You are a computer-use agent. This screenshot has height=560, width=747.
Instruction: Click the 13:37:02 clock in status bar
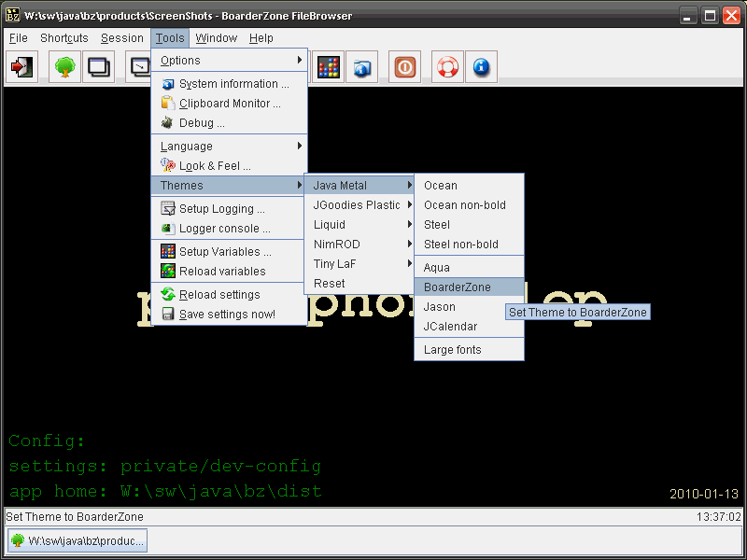[x=718, y=517]
